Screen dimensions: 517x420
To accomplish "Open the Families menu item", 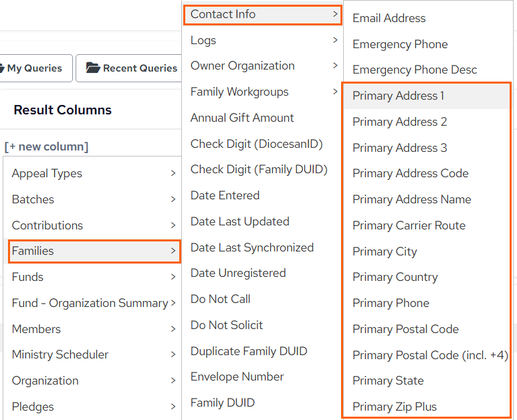I will [94, 251].
